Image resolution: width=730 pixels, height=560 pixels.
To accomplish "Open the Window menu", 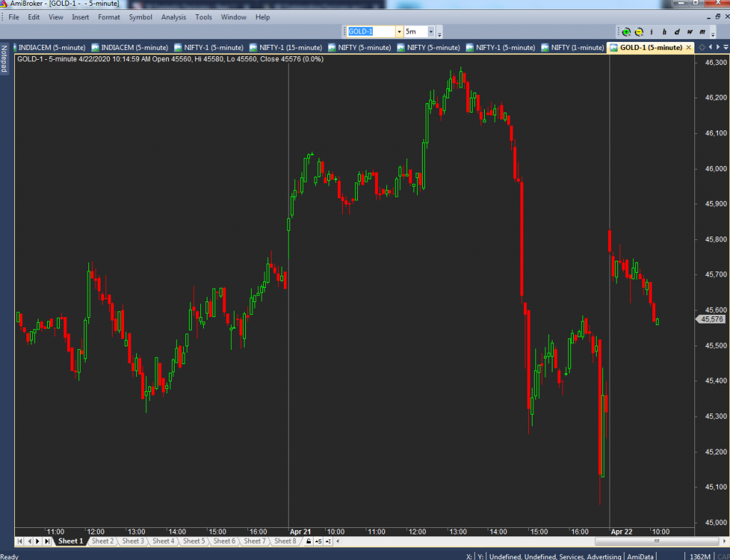I will pos(234,17).
